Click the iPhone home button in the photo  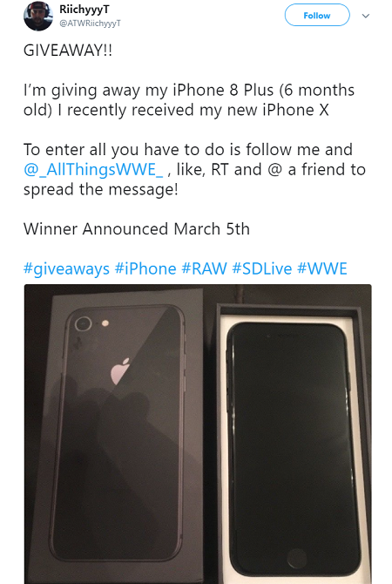[x=297, y=559]
